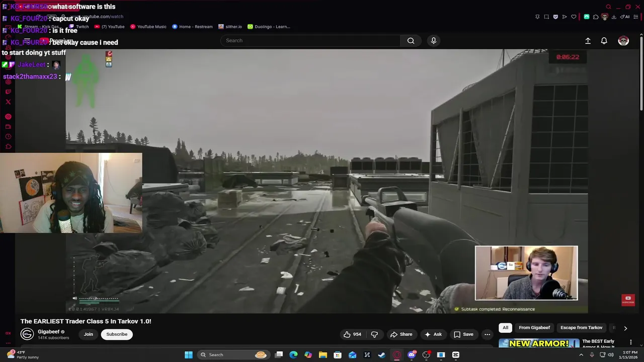Click the YouTube search magnifier button

(411, 41)
